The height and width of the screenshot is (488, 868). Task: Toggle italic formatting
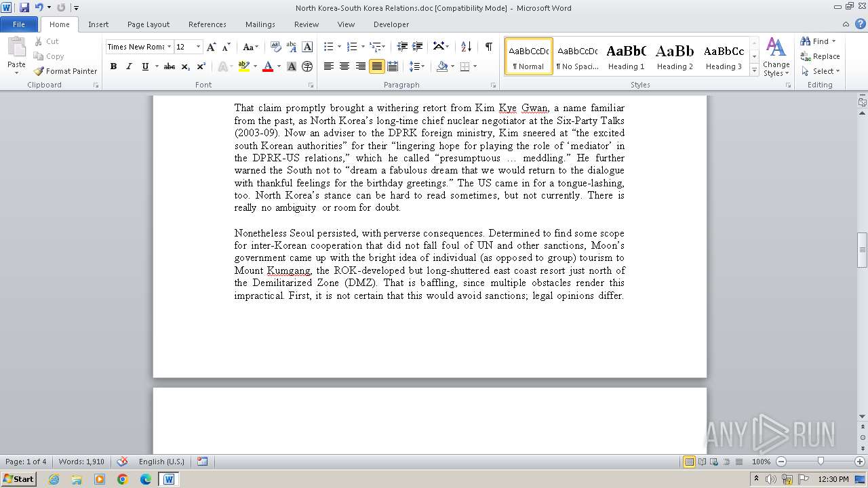point(129,66)
